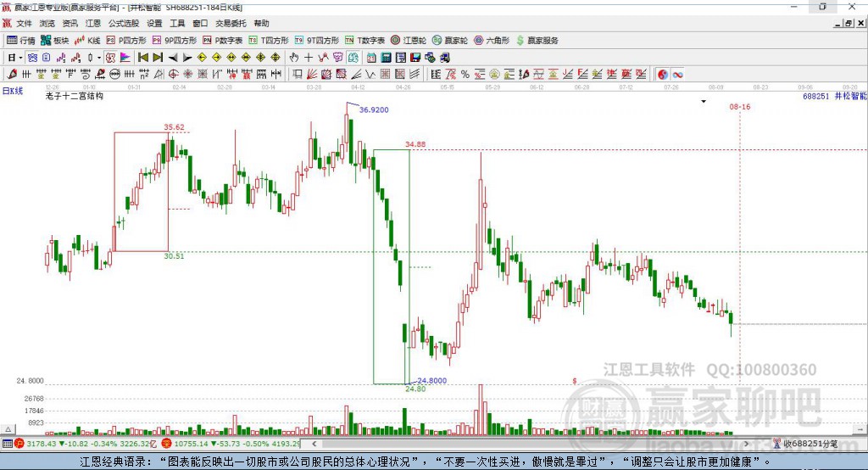Click the 收688251分笔 status item
868x470 pixels.
[810, 444]
